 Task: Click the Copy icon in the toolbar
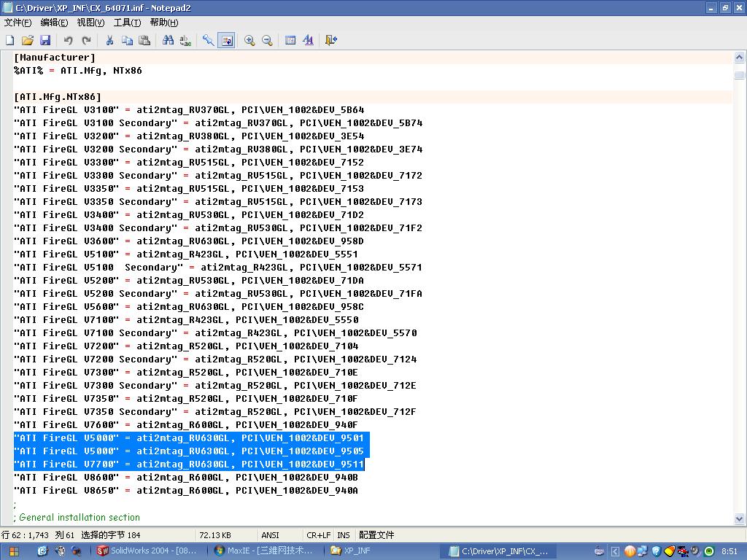tap(127, 41)
